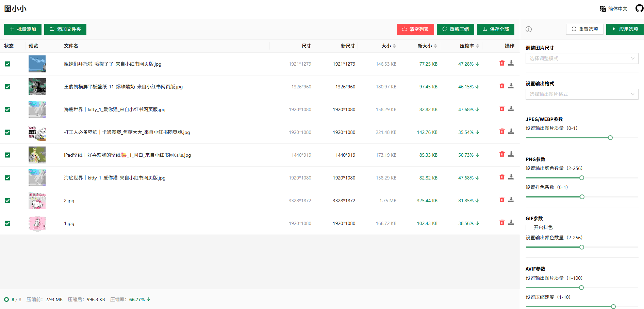This screenshot has width=644, height=309.
Task: Click the info circle icon
Action: click(528, 29)
